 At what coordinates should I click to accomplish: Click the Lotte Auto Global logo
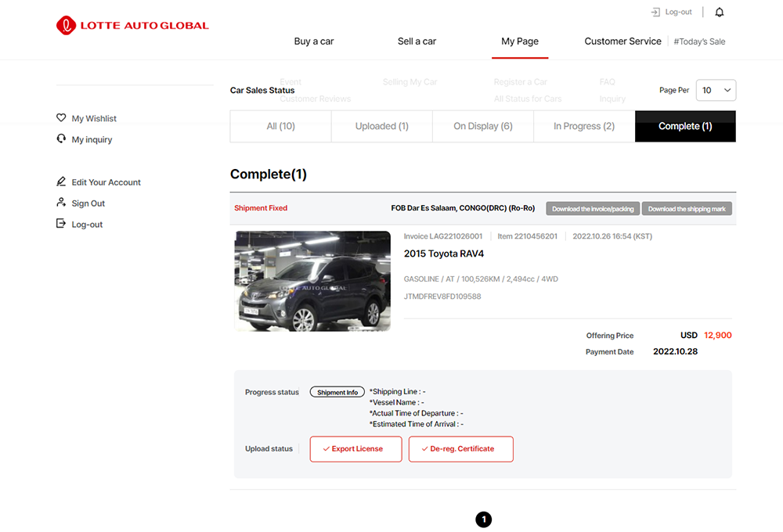pyautogui.click(x=132, y=26)
